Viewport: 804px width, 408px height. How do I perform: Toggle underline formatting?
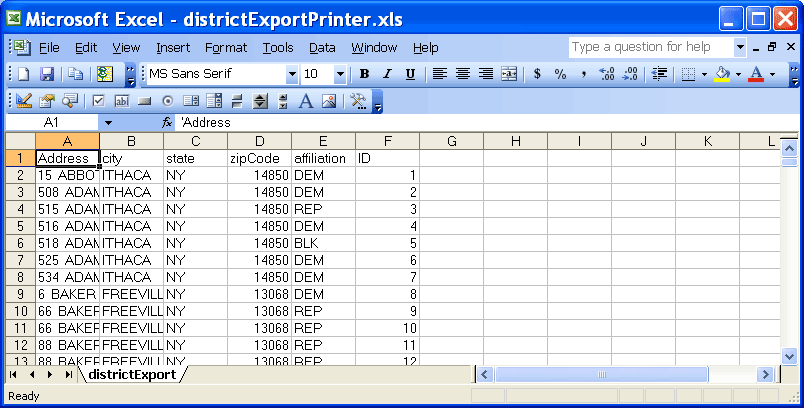[410, 74]
